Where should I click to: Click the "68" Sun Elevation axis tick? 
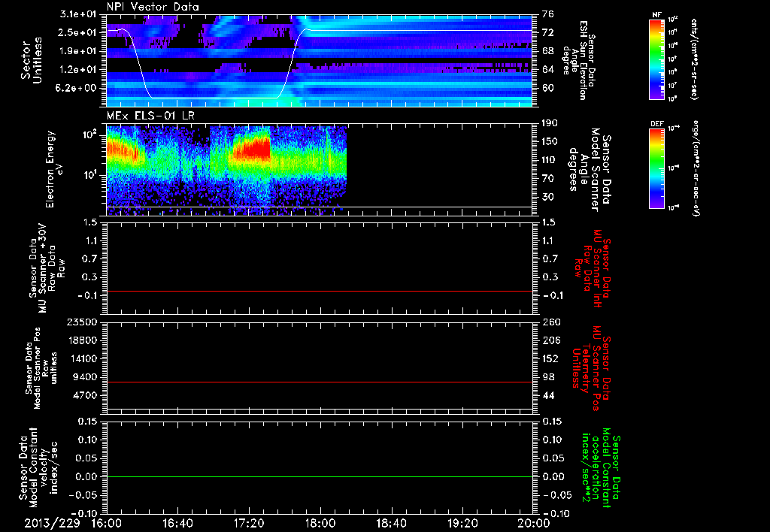548,51
